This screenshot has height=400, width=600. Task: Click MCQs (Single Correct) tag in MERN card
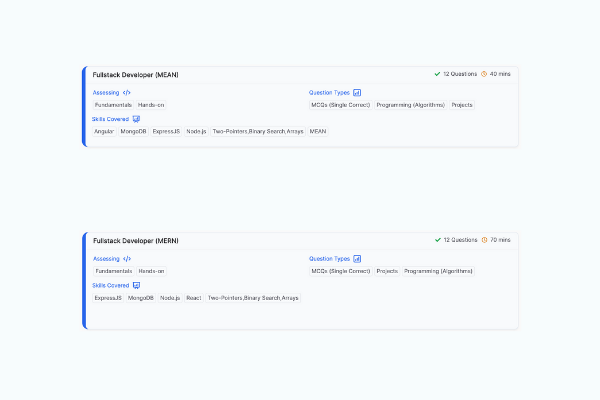(340, 271)
